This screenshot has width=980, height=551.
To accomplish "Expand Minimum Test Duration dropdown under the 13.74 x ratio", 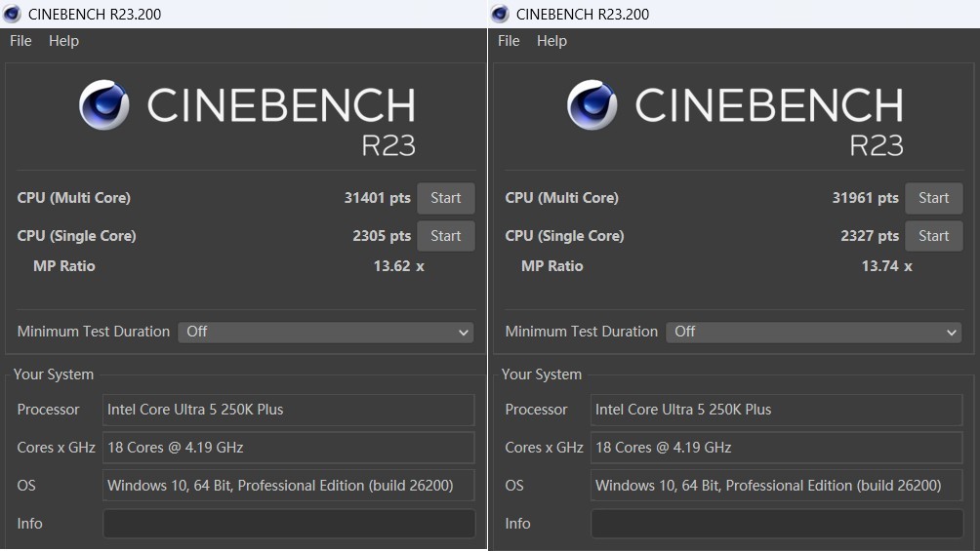I will point(813,332).
